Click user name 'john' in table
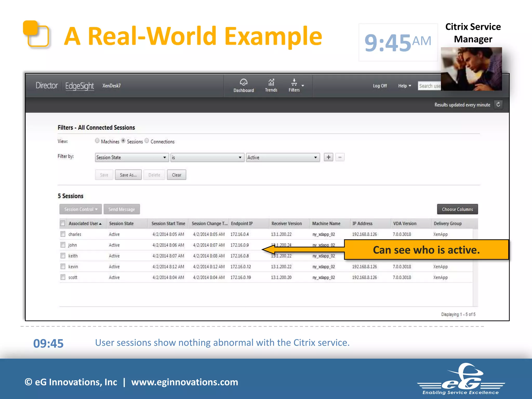The height and width of the screenshot is (399, 532). tap(72, 245)
